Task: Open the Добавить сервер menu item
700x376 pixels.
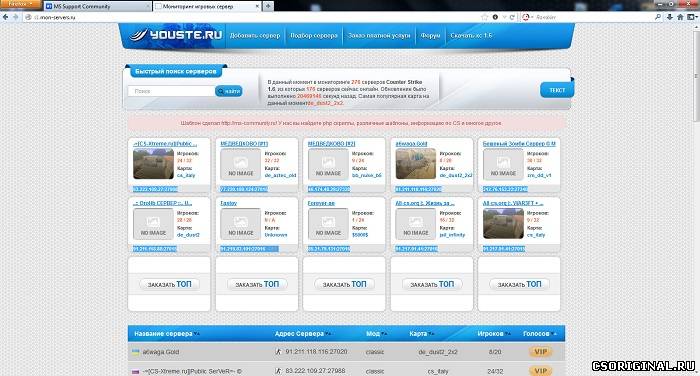Action: [x=255, y=35]
